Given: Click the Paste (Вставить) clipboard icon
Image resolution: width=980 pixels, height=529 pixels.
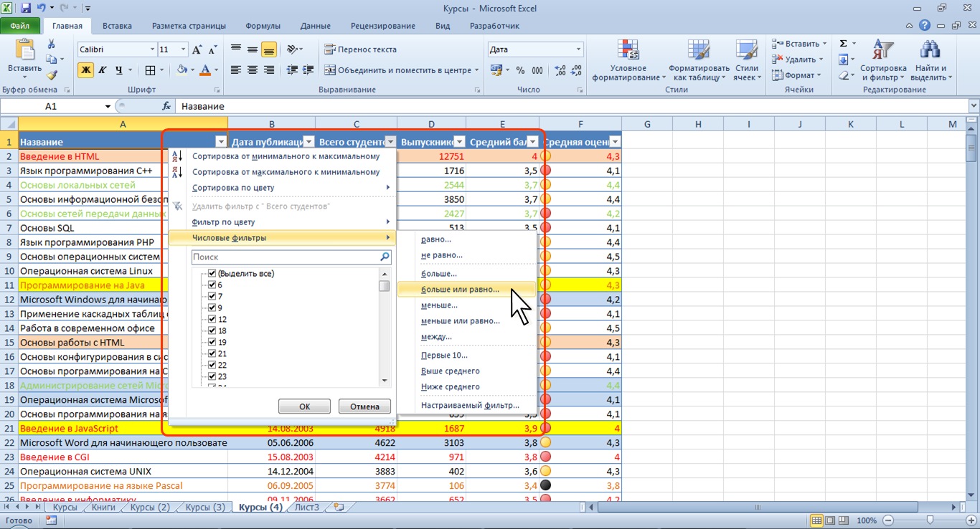Looking at the screenshot, I should point(24,50).
